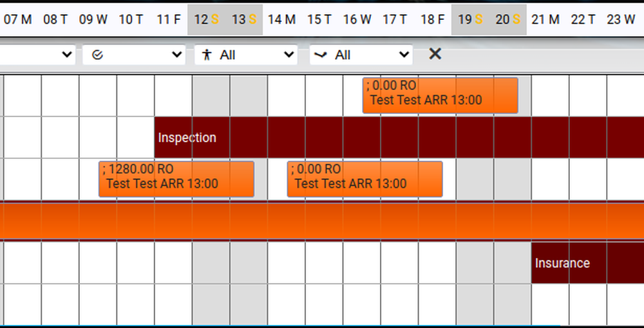Select weekend day header 12 S
This screenshot has width=644, height=328.
[x=206, y=19]
